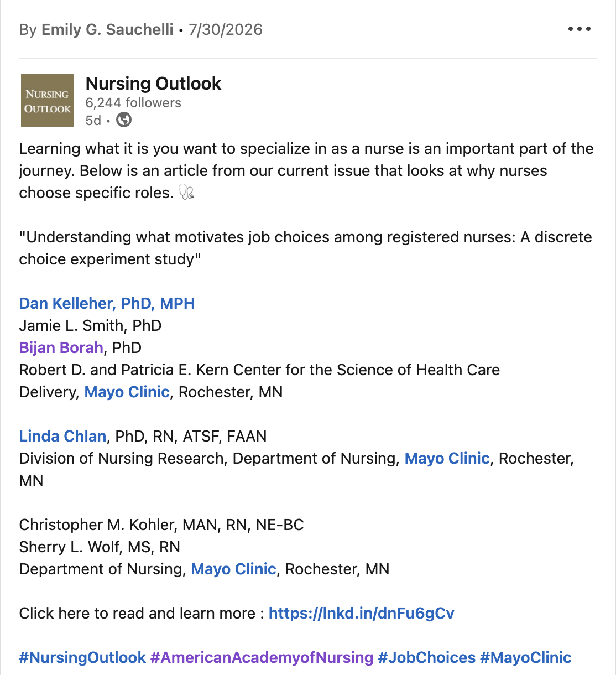Click Mayo Clinic link under Sherry L. Wolf
Image resolution: width=616 pixels, height=675 pixels.
pyautogui.click(x=233, y=569)
